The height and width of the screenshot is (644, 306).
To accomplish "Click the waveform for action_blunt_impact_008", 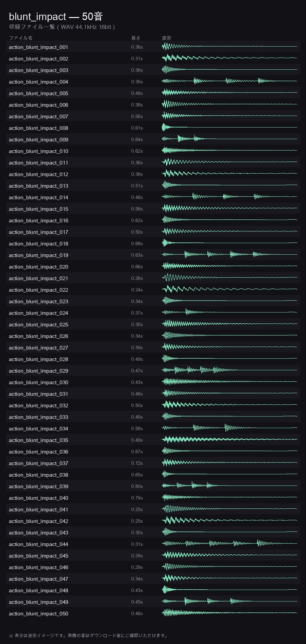I will pyautogui.click(x=230, y=127).
